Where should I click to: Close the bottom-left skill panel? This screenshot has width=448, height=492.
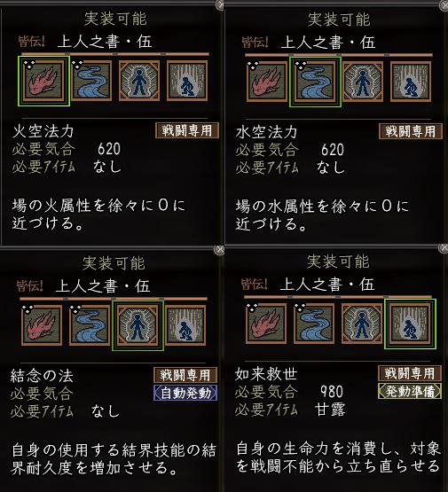219,250
